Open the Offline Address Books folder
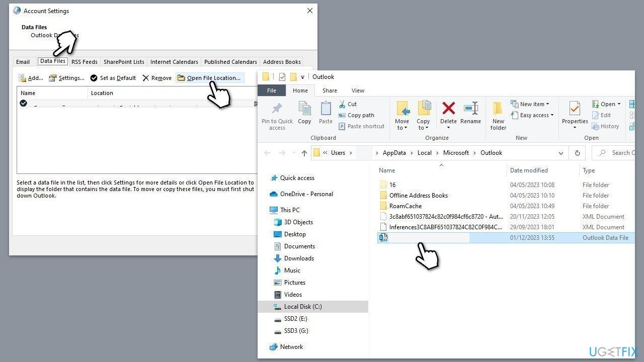 pos(419,196)
